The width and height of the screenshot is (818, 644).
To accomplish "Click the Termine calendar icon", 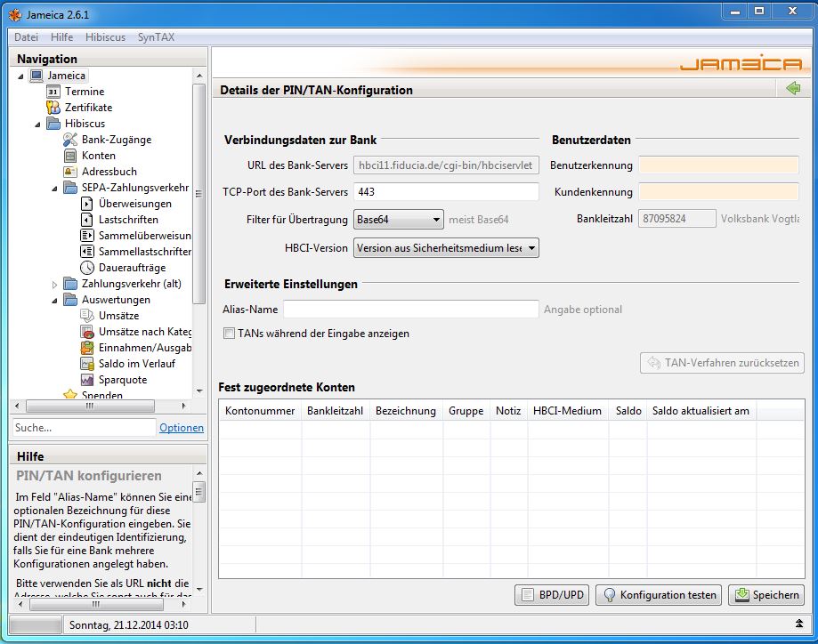I will pyautogui.click(x=53, y=92).
